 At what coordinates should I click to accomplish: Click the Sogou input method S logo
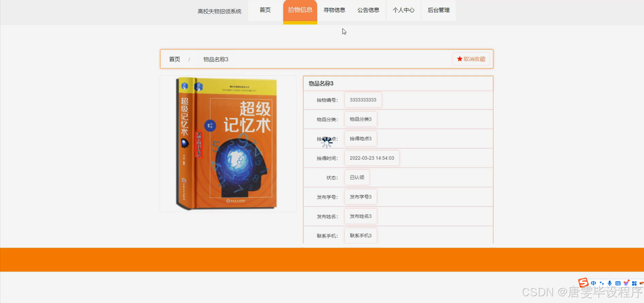(584, 283)
